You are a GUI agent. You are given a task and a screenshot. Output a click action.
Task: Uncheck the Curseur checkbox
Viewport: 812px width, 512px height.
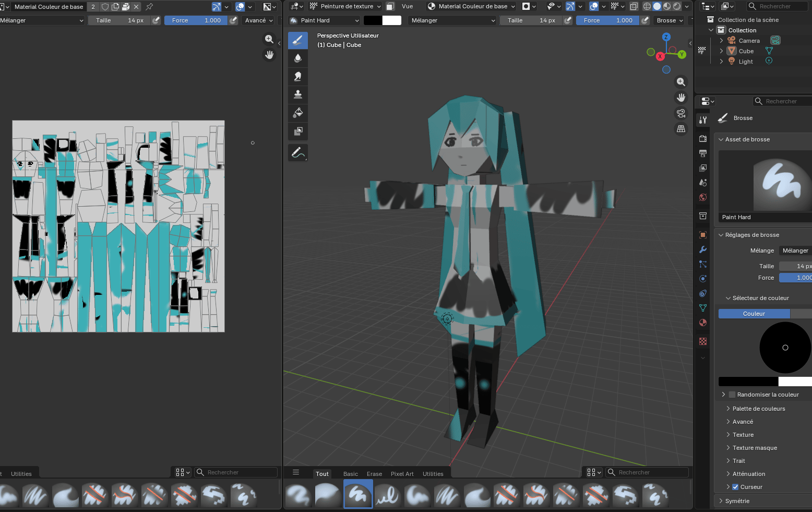click(x=735, y=487)
